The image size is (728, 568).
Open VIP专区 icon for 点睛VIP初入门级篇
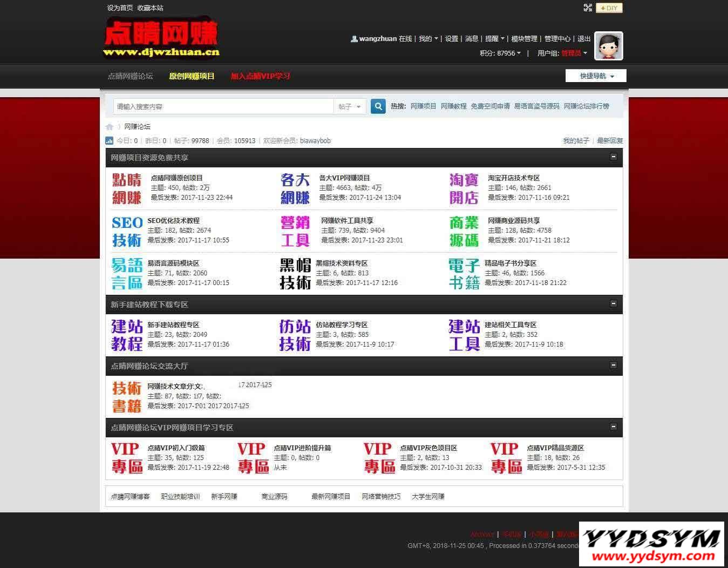point(127,458)
